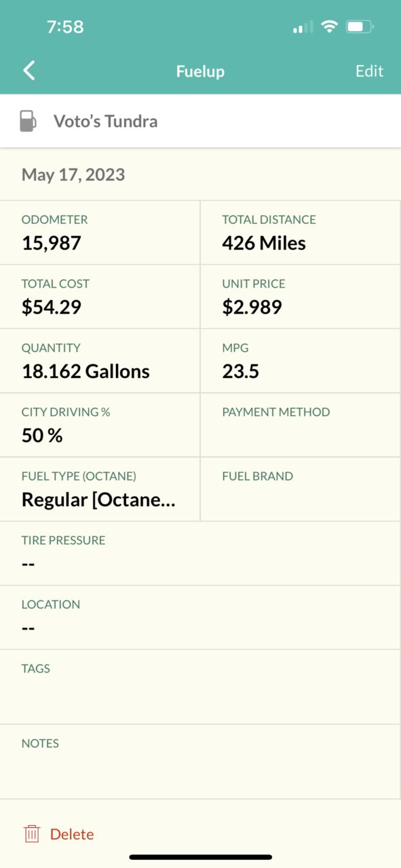Tap the red trash can icon

[x=32, y=834]
